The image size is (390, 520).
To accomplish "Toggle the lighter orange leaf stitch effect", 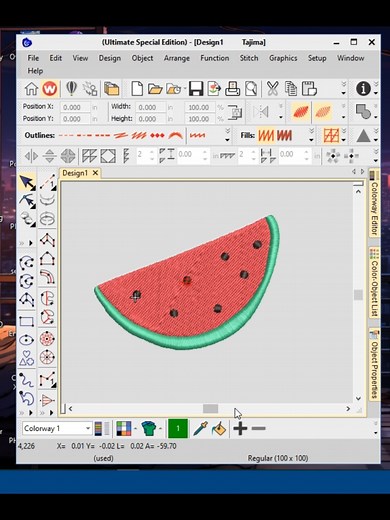I will [x=322, y=111].
